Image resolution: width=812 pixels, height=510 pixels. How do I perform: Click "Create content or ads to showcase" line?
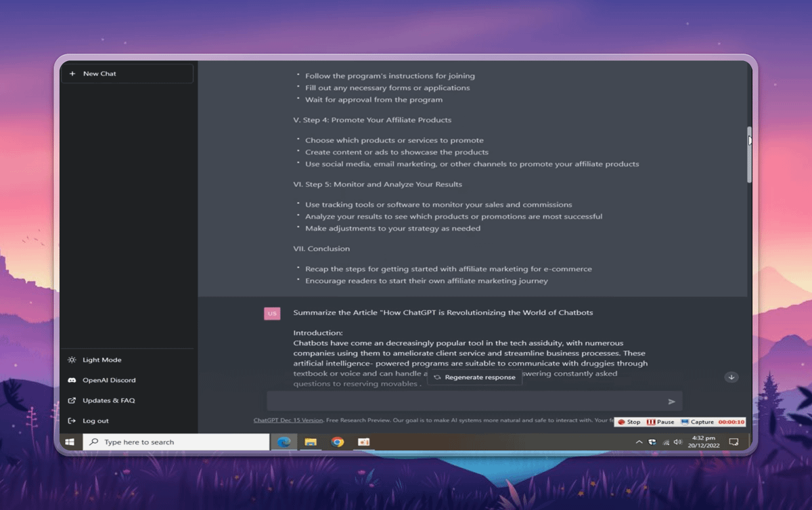397,152
